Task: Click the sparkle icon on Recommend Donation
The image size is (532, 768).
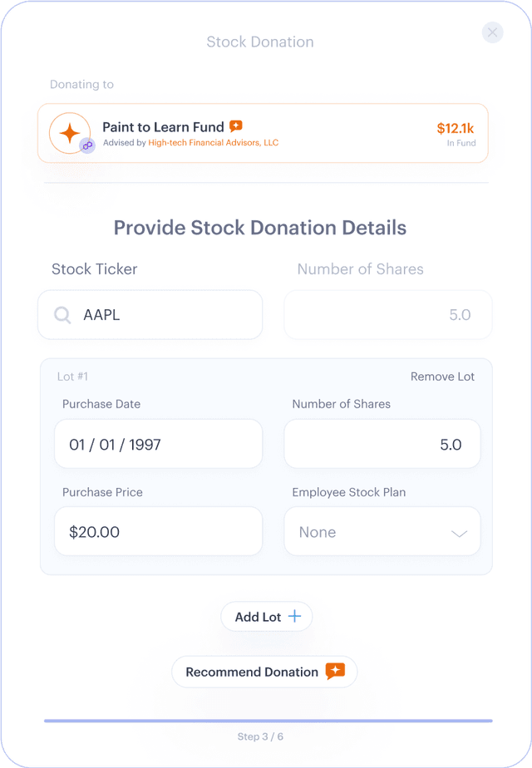Action: click(x=335, y=672)
